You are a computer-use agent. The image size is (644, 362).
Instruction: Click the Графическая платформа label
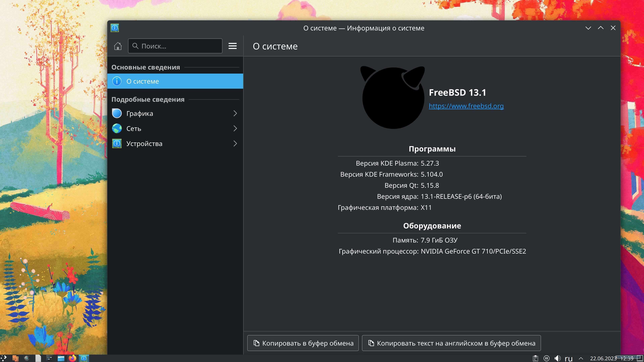click(x=378, y=208)
